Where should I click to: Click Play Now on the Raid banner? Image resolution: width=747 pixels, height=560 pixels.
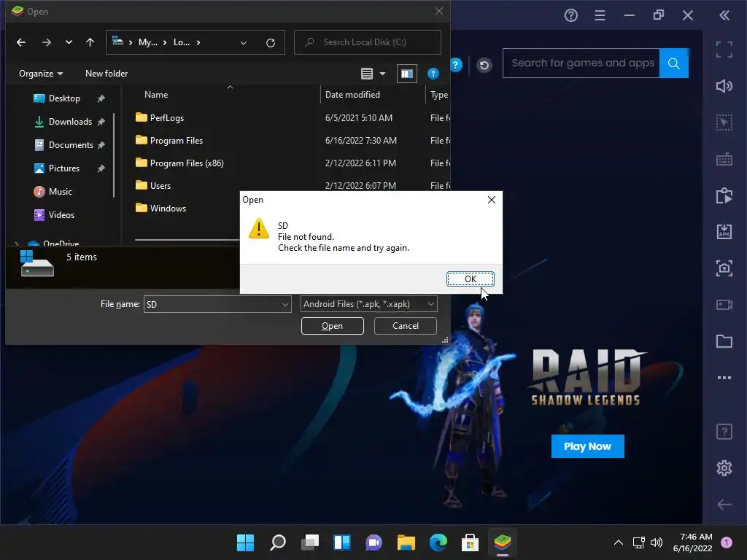[x=587, y=446]
